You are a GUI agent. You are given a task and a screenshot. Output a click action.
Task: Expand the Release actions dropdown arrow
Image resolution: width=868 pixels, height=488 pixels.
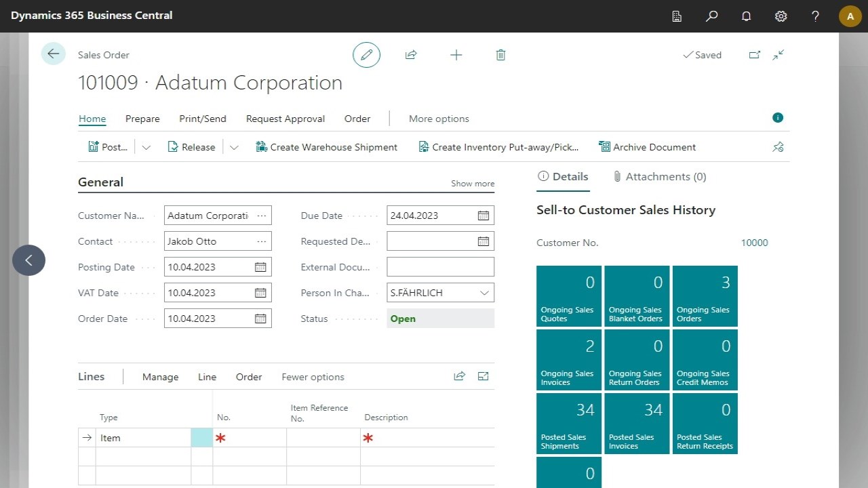click(234, 147)
